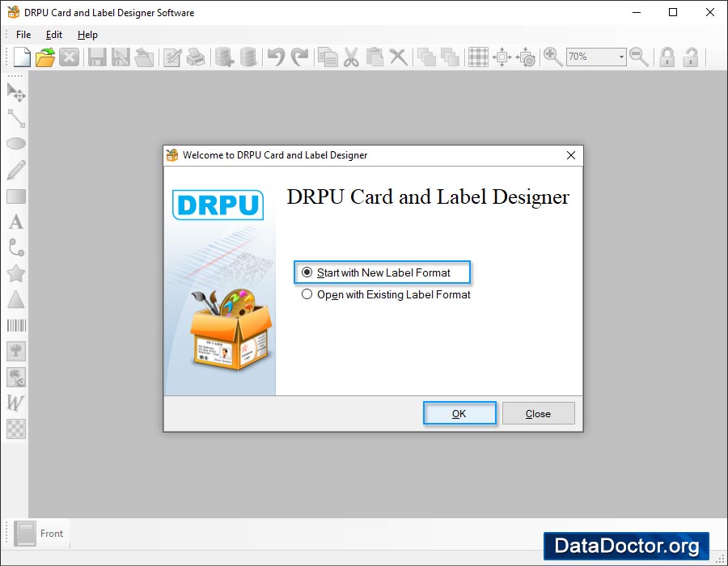Click the second stacked-squares arrange icon
728x566 pixels.
pyautogui.click(x=450, y=57)
